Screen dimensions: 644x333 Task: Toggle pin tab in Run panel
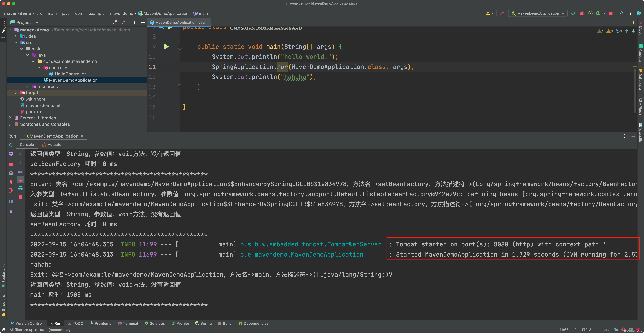[x=11, y=213]
